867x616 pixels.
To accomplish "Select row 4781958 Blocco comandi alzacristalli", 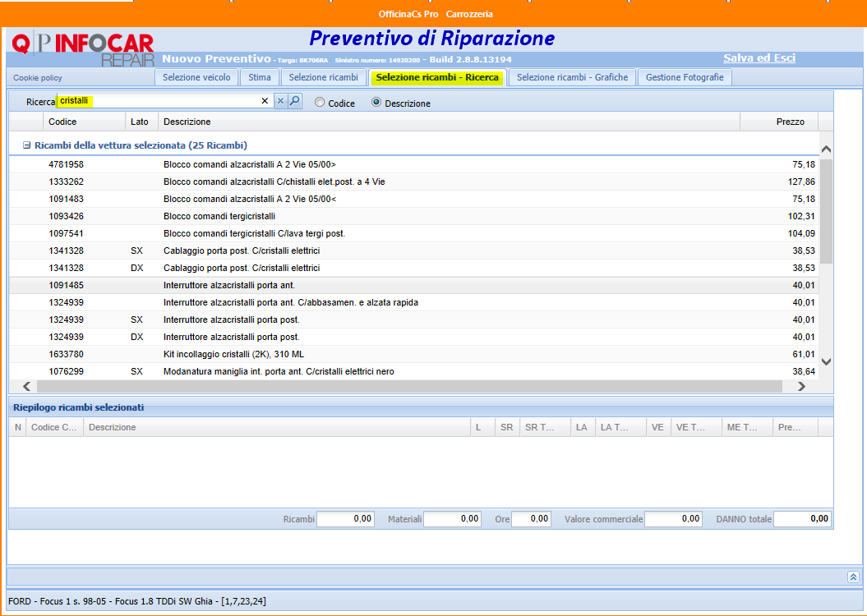I will [x=413, y=164].
